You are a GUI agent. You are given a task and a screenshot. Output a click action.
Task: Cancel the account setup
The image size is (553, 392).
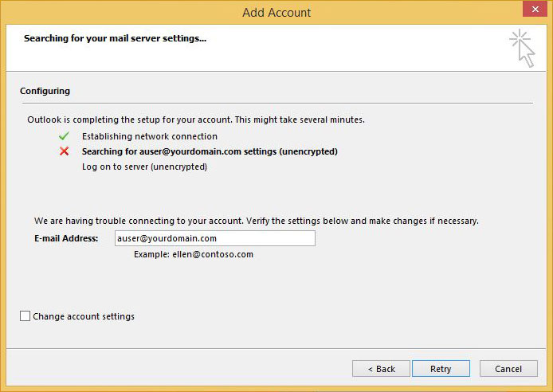(508, 369)
